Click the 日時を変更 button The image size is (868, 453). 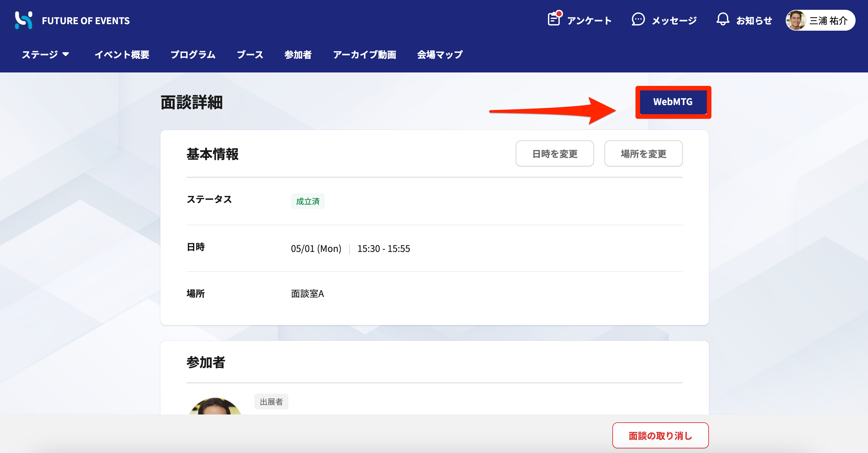(x=555, y=154)
